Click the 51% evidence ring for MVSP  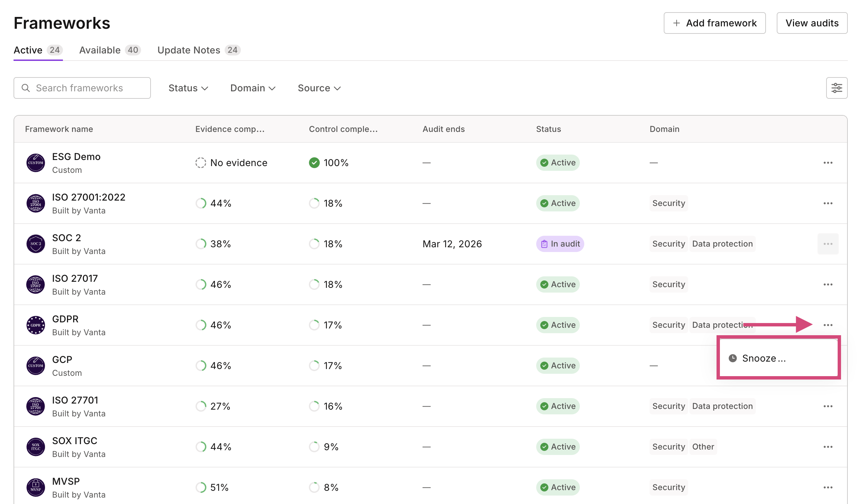(201, 487)
